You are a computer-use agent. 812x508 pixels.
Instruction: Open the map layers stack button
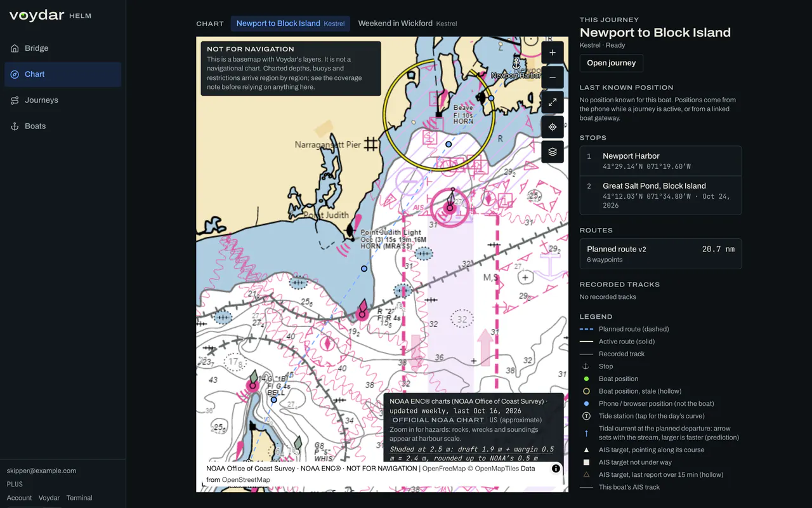553,152
